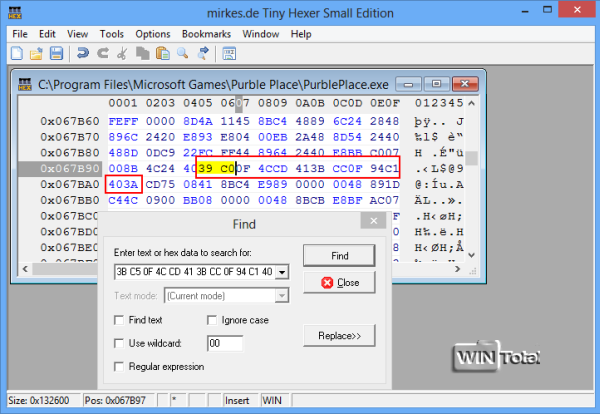Create a new file with the blank page icon

pyautogui.click(x=17, y=53)
